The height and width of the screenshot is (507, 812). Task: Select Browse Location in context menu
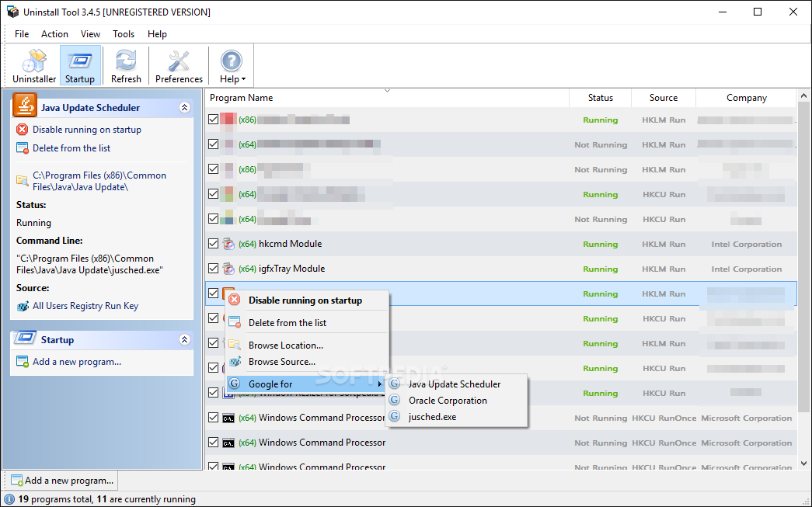(307, 345)
